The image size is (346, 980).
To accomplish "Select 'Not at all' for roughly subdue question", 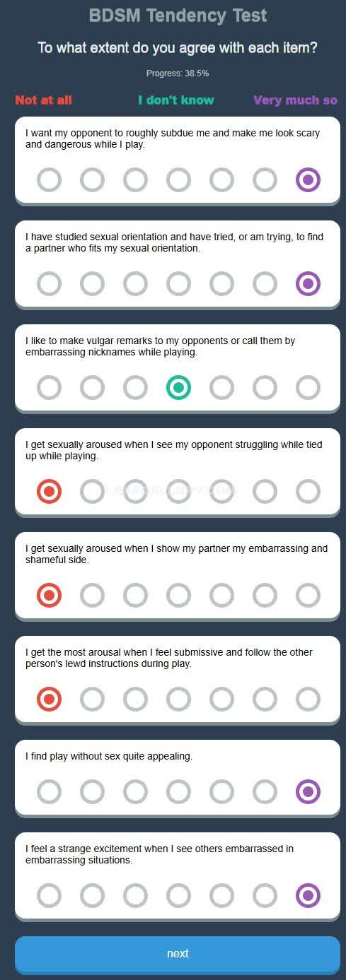I will [x=50, y=180].
